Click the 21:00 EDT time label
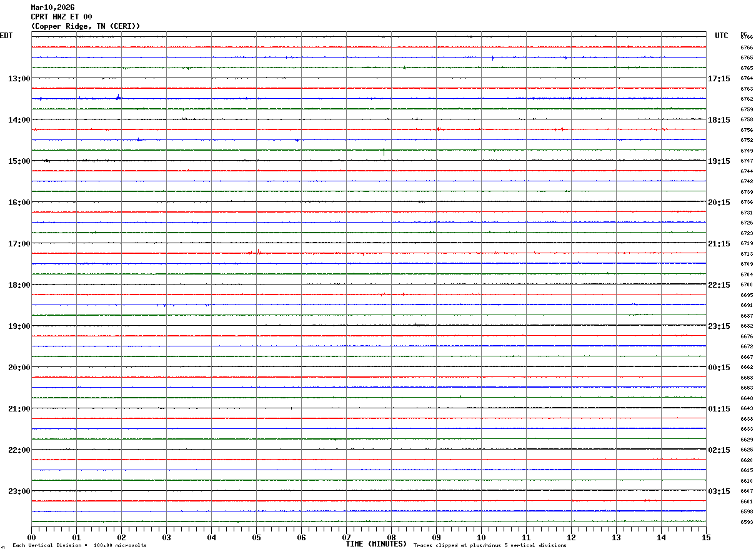Viewport: 756px width, 554px height. click(19, 409)
